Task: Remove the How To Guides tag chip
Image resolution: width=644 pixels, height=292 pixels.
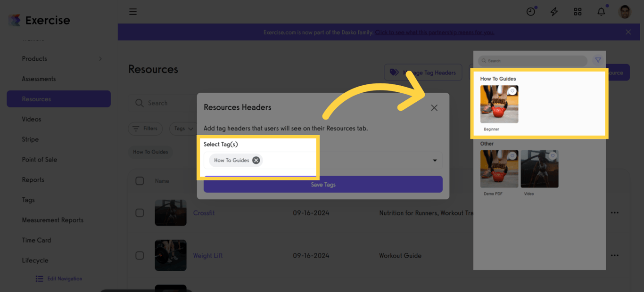Action: 256,160
